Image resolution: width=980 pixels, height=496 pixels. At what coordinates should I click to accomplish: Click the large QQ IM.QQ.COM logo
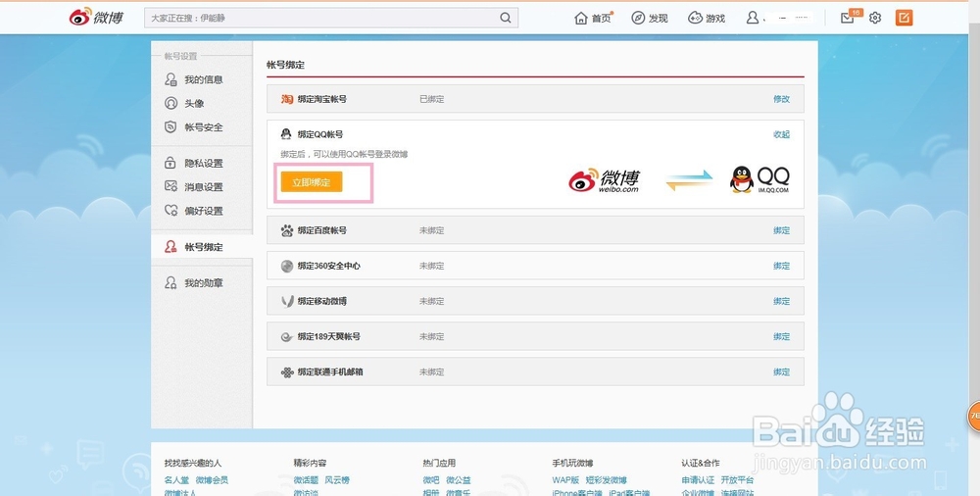coord(760,179)
